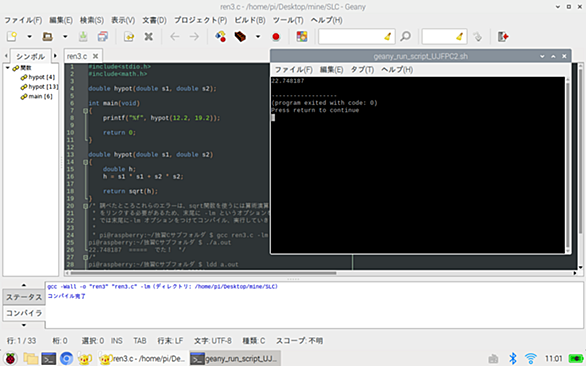
Task: Collapse the hypot function fold at line 14
Action: click(x=85, y=162)
